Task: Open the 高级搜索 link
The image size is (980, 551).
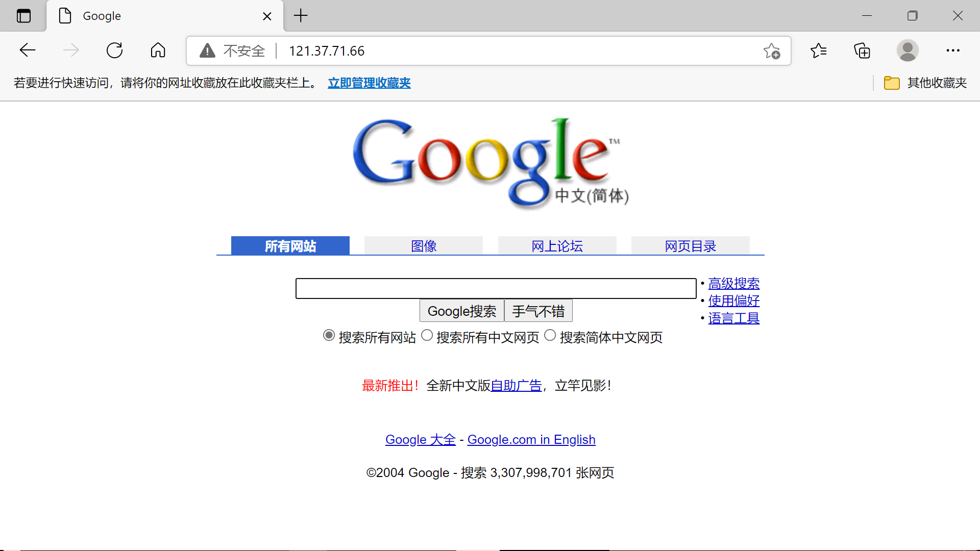Action: pyautogui.click(x=733, y=283)
